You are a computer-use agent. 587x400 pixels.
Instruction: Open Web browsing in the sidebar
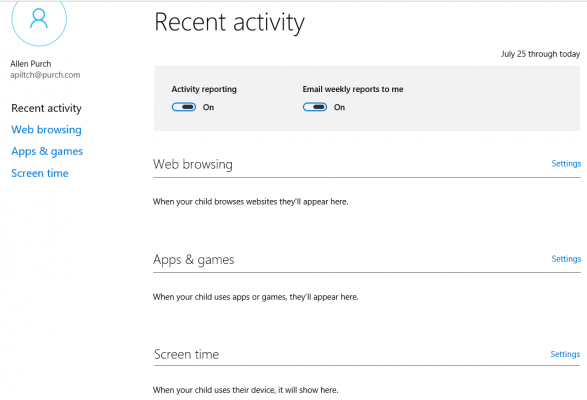[46, 130]
